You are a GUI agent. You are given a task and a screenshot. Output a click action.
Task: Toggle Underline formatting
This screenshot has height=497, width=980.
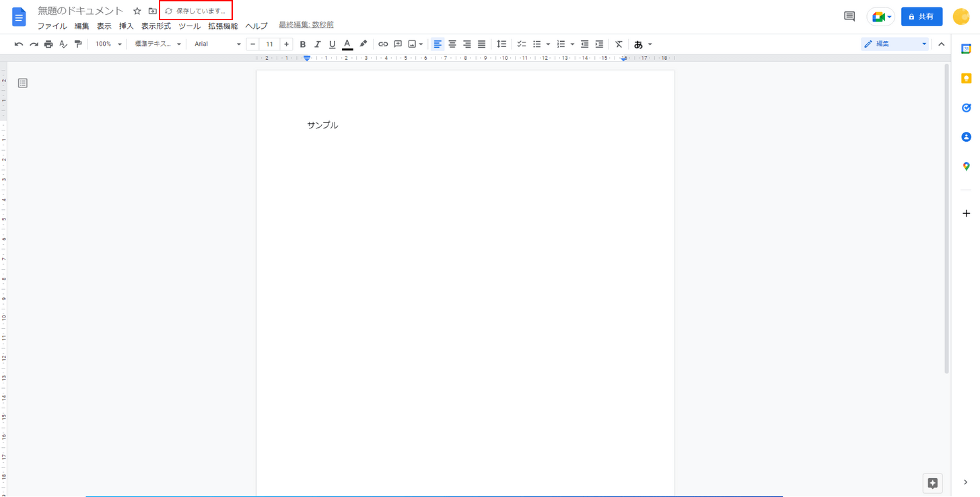[x=332, y=44]
